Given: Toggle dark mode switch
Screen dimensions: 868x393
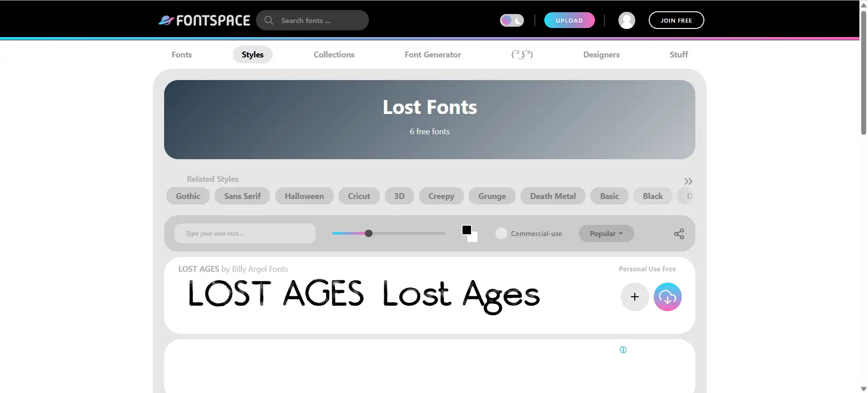Looking at the screenshot, I should pos(512,20).
